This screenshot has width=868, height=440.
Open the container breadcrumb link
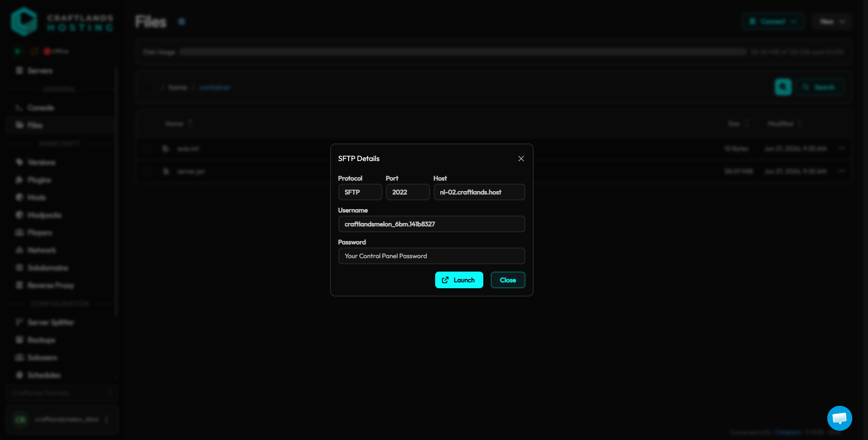coord(215,87)
